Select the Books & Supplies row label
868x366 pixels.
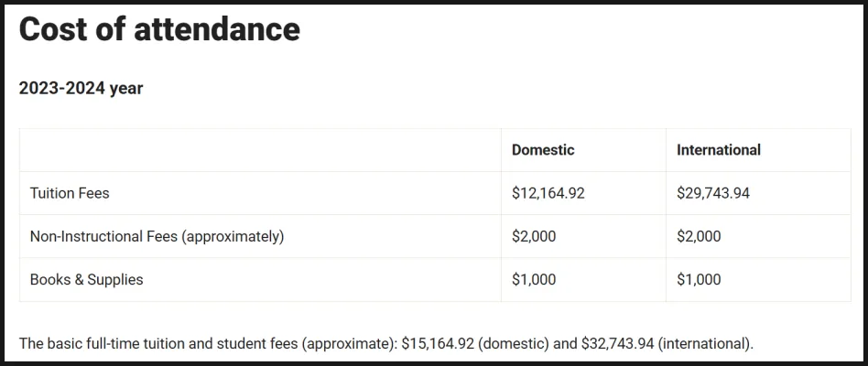[x=86, y=279]
